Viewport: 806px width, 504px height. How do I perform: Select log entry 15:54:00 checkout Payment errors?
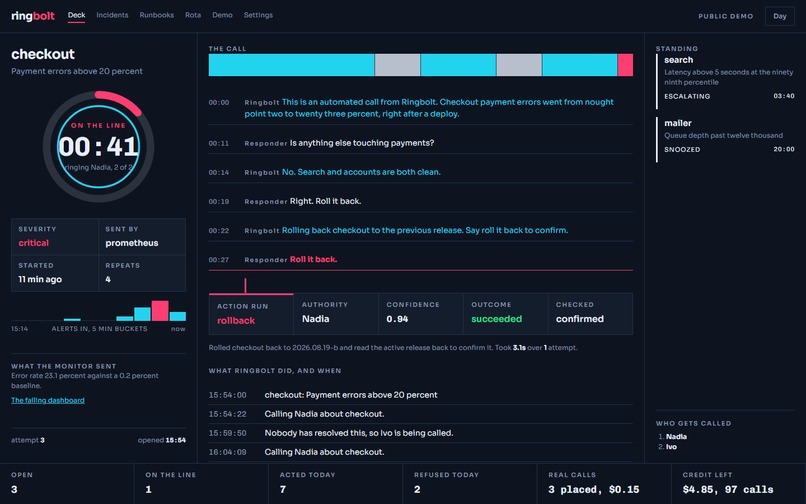(420, 395)
